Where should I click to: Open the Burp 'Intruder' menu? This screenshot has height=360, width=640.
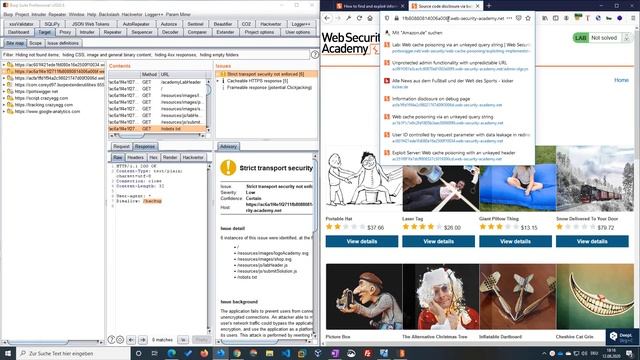39,14
